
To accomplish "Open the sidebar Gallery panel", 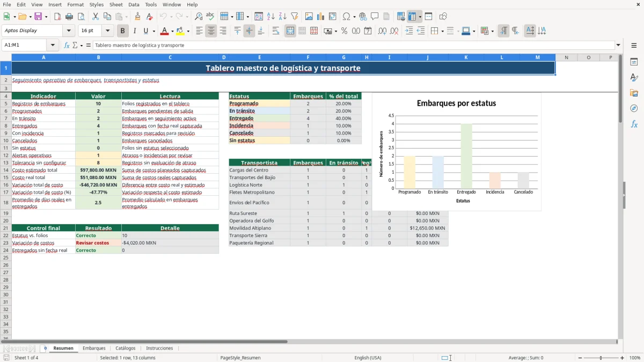I will click(x=634, y=93).
